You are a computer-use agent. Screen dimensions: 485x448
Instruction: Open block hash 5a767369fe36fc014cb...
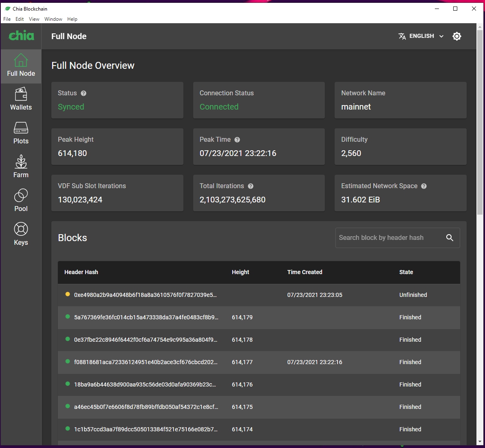[x=146, y=317]
